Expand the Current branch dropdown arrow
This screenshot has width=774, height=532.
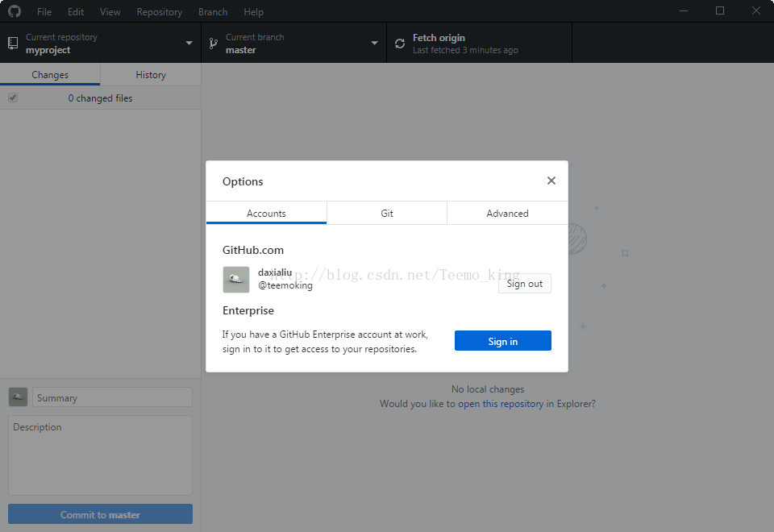[x=375, y=43]
